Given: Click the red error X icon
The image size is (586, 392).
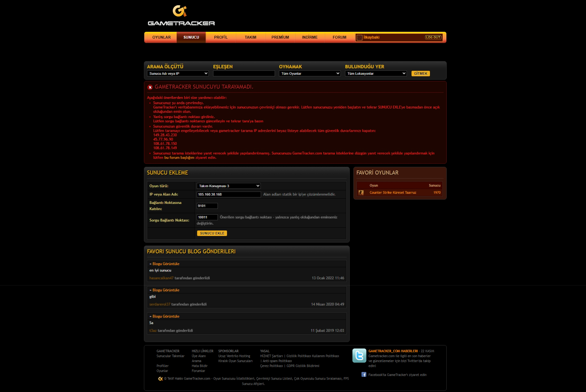Looking at the screenshot, I should point(150,87).
